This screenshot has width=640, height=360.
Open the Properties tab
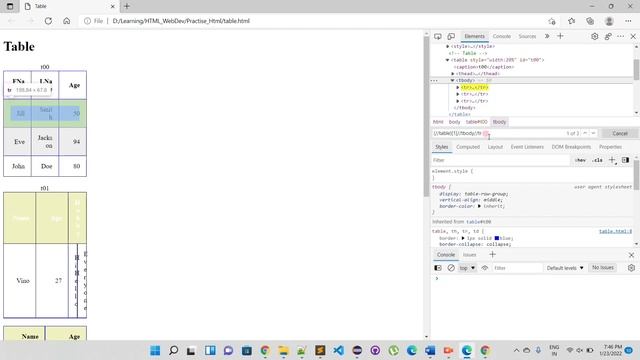[610, 147]
